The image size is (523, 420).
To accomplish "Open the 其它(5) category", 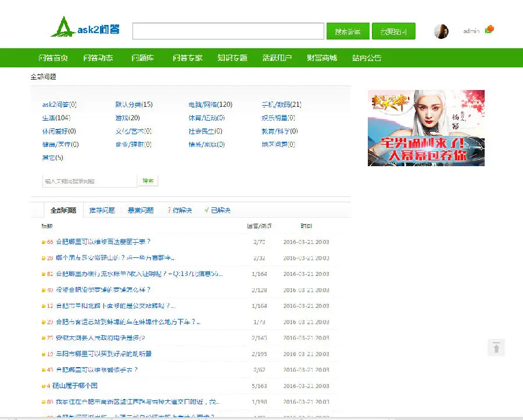I will (53, 157).
